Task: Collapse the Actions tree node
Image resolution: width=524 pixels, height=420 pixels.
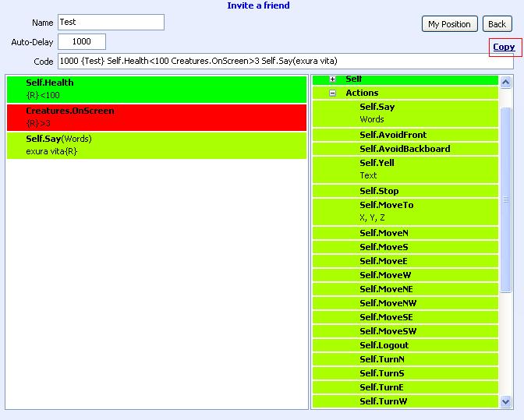Action: click(x=333, y=93)
